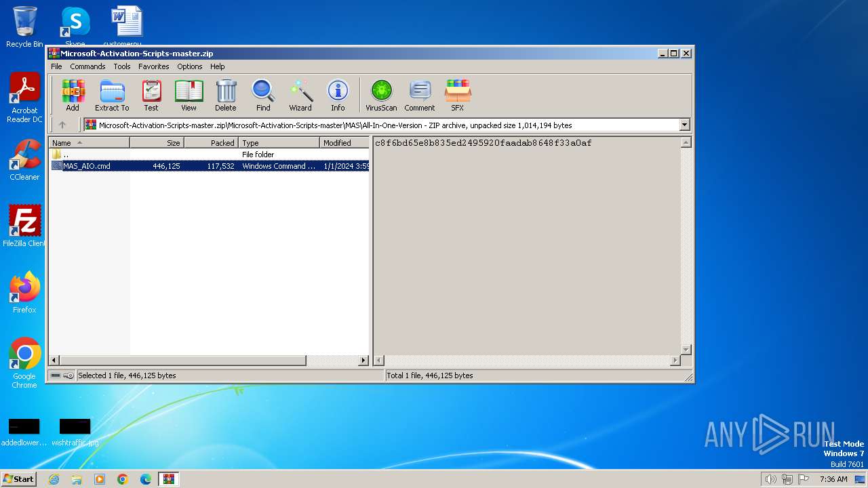The image size is (868, 488).
Task: Open Internet Explorer from taskbar
Action: click(54, 479)
